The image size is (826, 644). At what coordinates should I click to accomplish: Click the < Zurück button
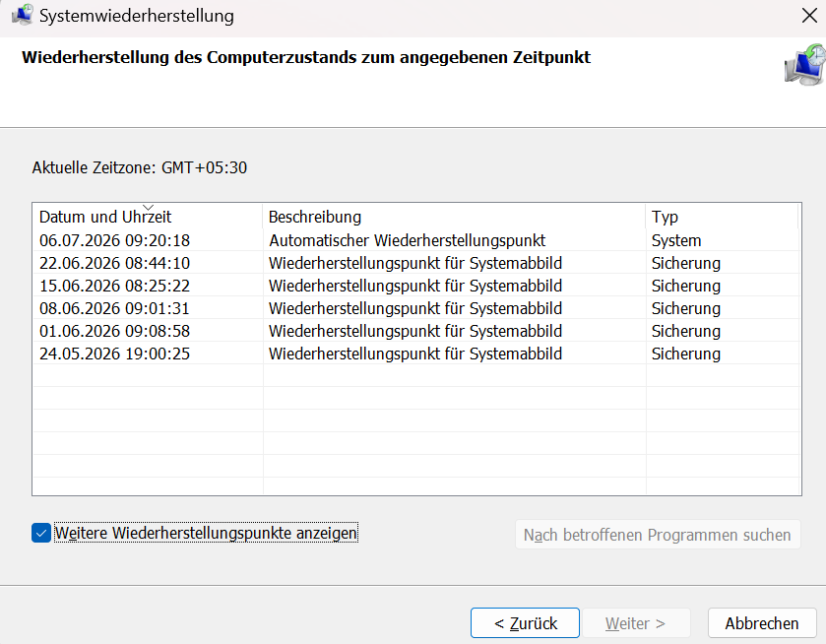(525, 623)
